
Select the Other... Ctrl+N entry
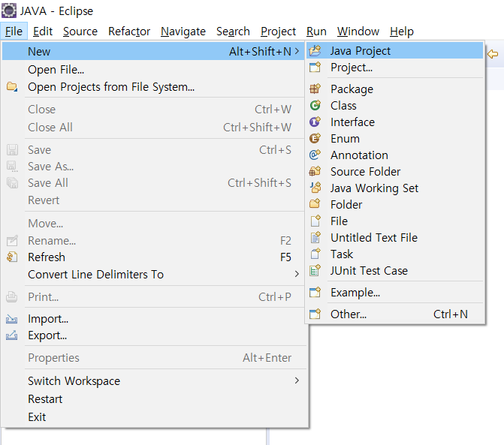pos(395,314)
